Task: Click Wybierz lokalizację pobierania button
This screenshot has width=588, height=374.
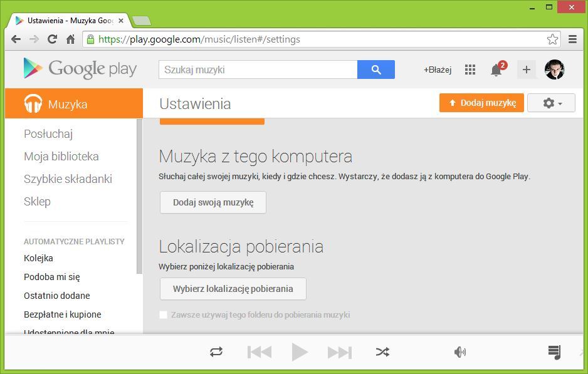Action: [233, 289]
